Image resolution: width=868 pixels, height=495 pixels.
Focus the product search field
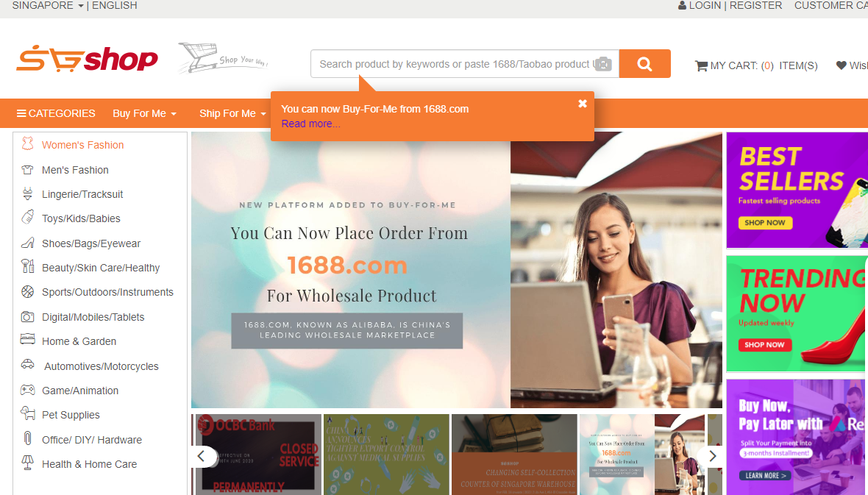click(455, 64)
